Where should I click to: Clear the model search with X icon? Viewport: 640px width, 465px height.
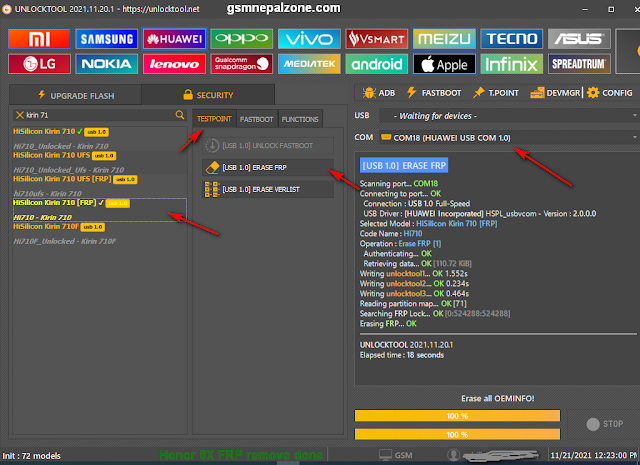coord(19,115)
